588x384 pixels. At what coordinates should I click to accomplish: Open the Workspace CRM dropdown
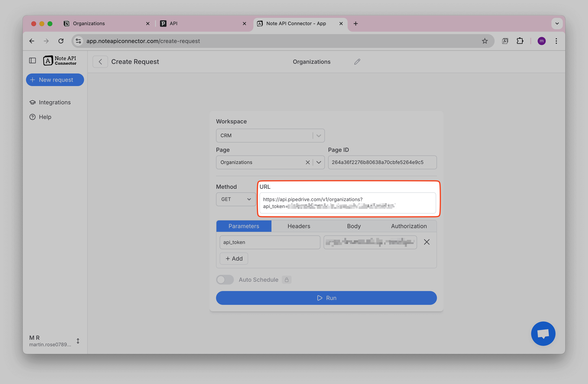[270, 136]
